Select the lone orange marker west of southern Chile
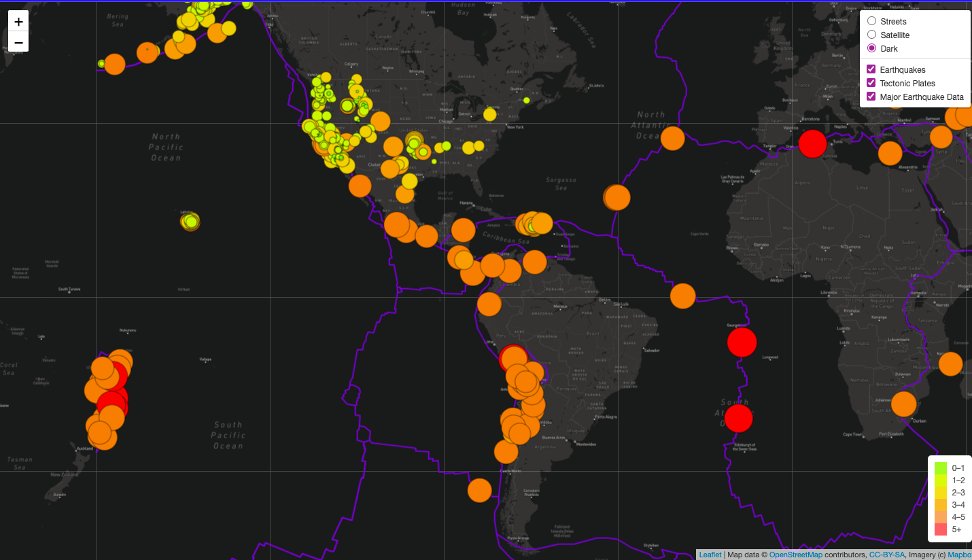 pos(479,490)
